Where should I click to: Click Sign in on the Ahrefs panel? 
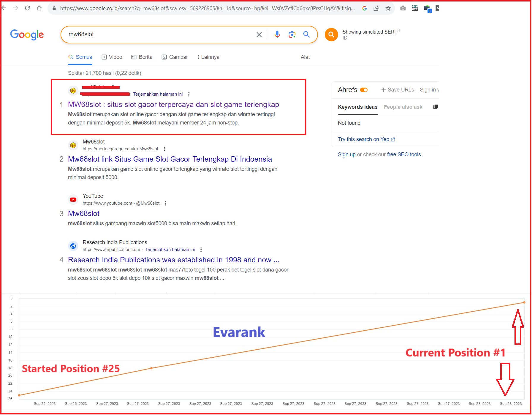point(429,90)
